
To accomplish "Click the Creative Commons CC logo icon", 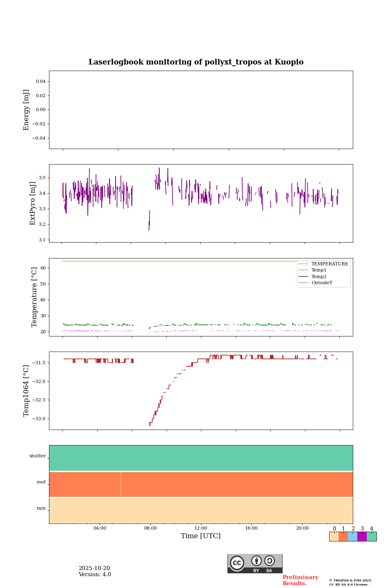I will click(237, 563).
